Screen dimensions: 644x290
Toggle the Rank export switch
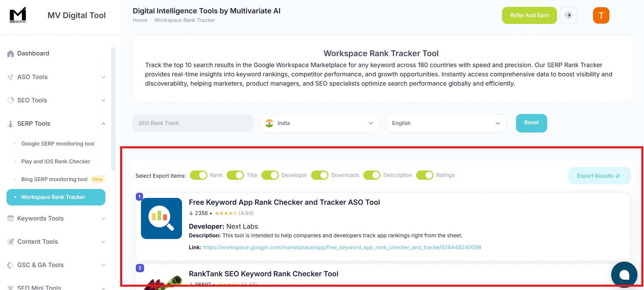[198, 175]
